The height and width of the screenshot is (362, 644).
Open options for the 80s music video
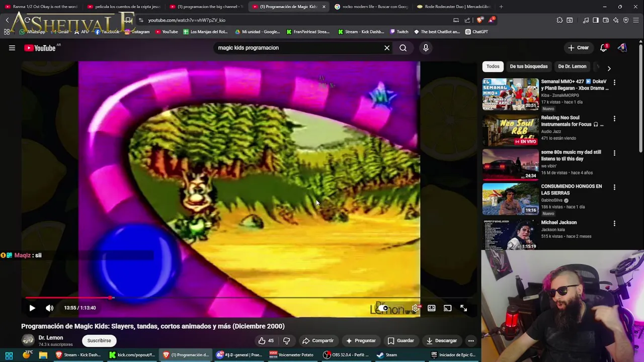pyautogui.click(x=614, y=153)
